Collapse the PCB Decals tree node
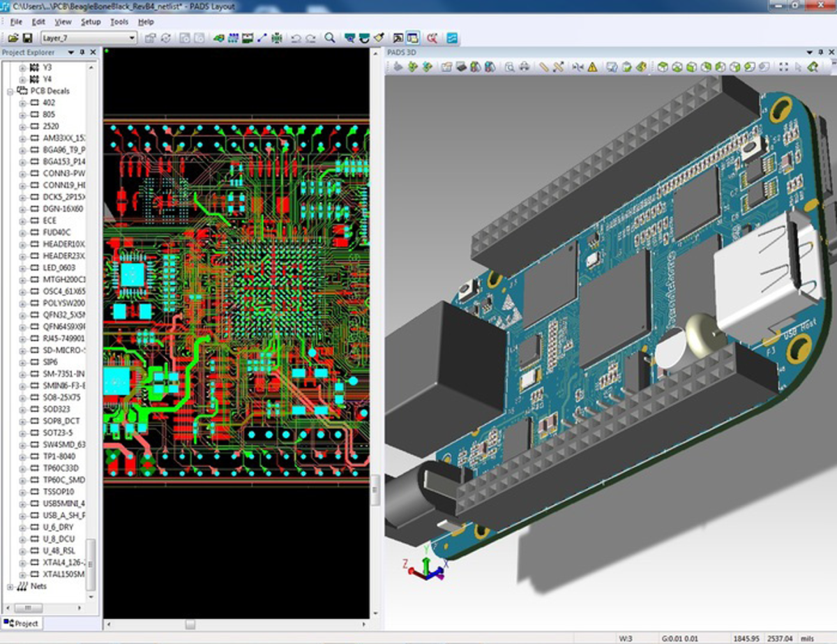837x644 pixels. (10, 91)
